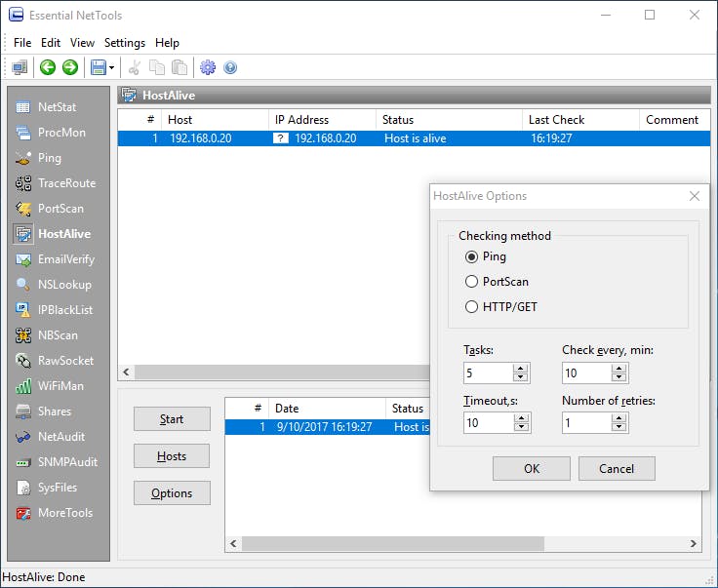Open the Shares tool
Image resolution: width=718 pixels, height=588 pixels.
(43, 412)
